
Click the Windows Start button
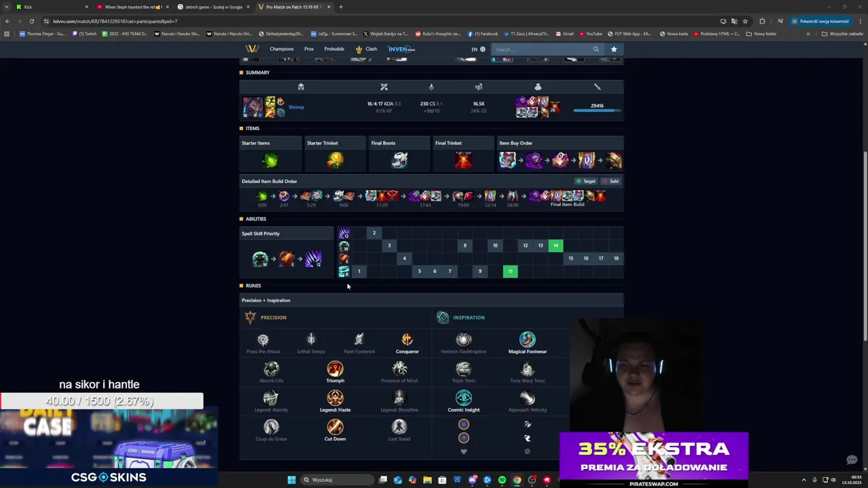point(292,480)
